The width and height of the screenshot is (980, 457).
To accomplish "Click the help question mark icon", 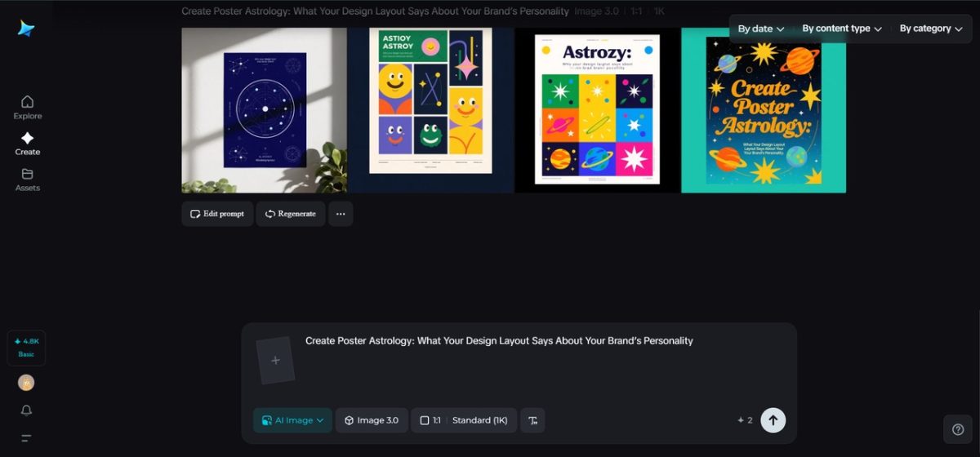I will [x=958, y=429].
